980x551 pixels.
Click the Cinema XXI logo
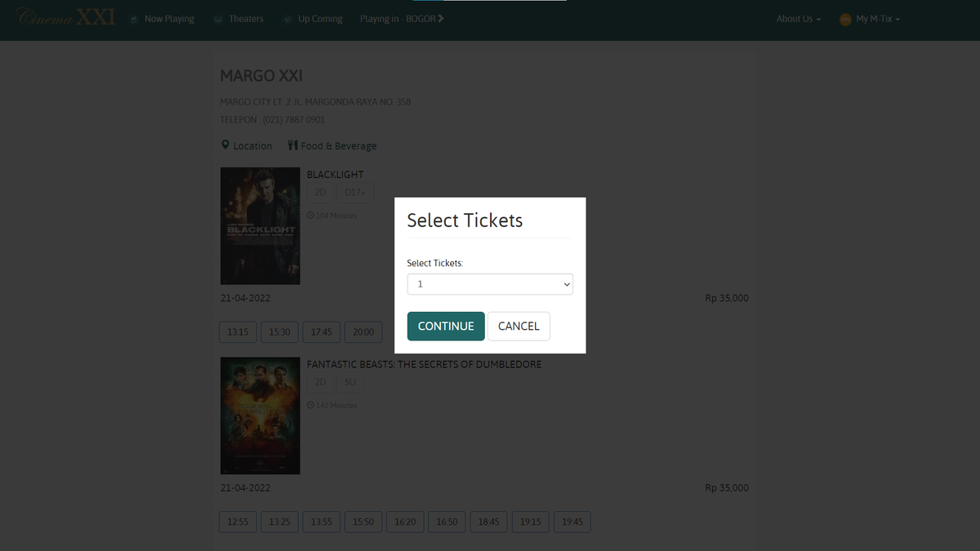click(x=66, y=17)
